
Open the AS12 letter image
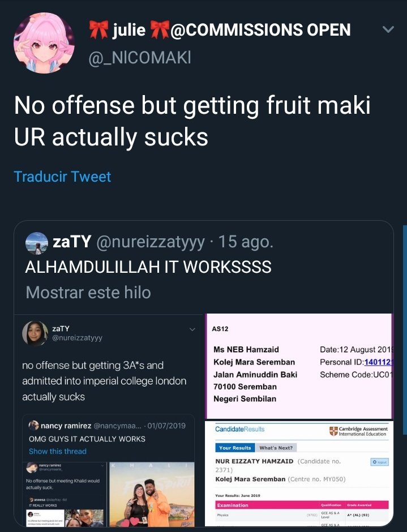point(299,366)
